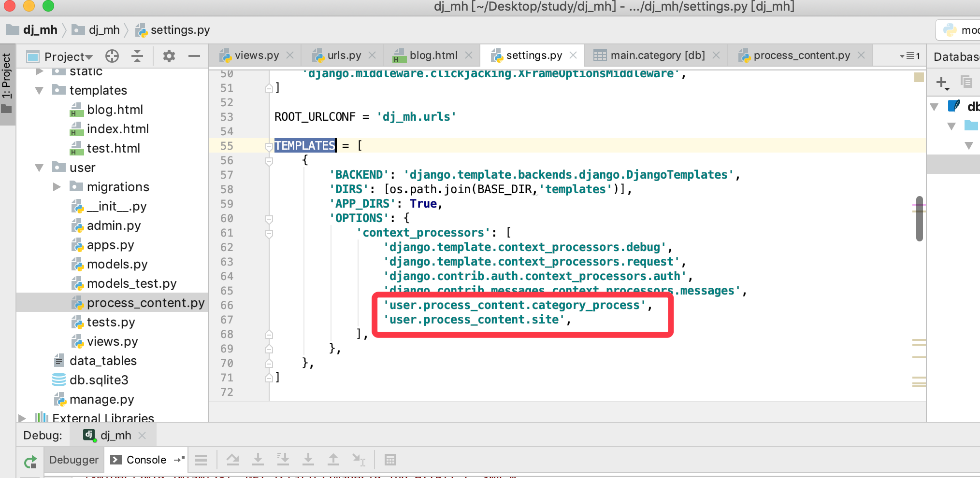Toggle fold end marker at line 69

click(269, 349)
